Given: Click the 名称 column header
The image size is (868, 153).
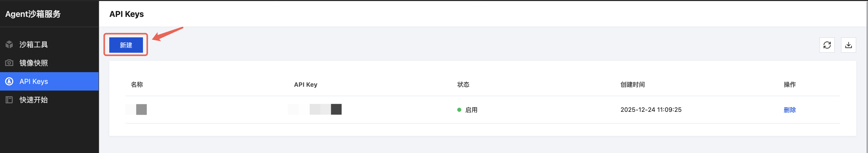Looking at the screenshot, I should pos(137,84).
